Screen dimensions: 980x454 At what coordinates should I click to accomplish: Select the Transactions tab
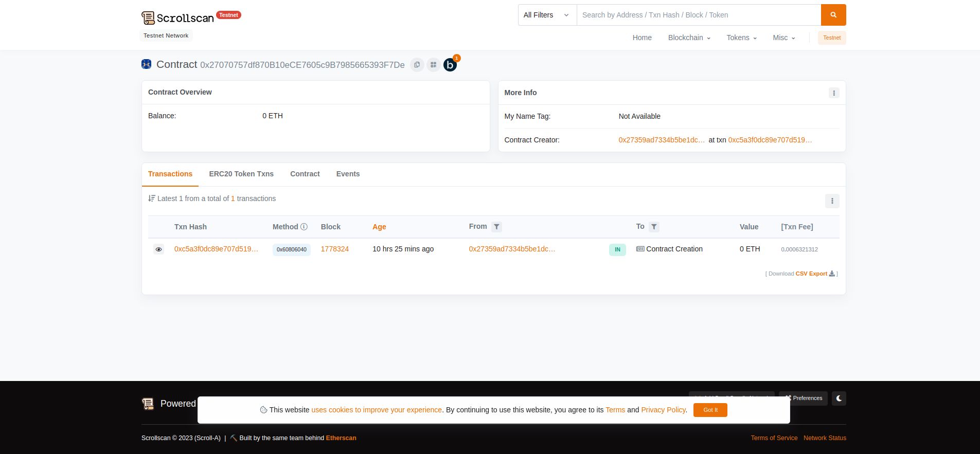coord(170,174)
